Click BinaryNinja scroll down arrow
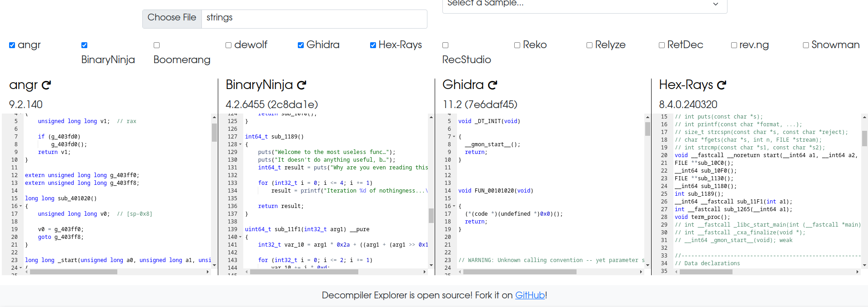This screenshot has height=307, width=868. (x=431, y=265)
